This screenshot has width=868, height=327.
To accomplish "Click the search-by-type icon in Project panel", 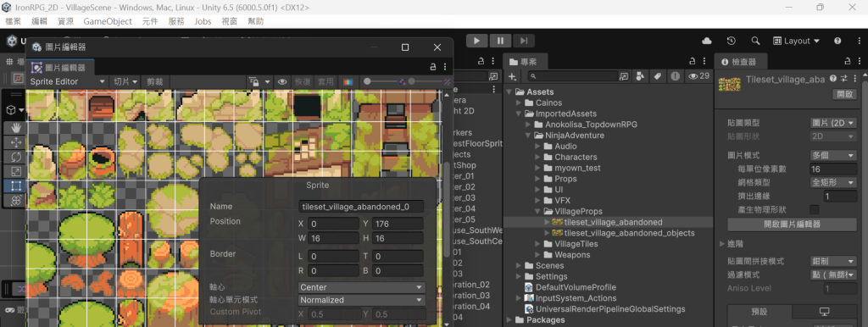I will [641, 75].
